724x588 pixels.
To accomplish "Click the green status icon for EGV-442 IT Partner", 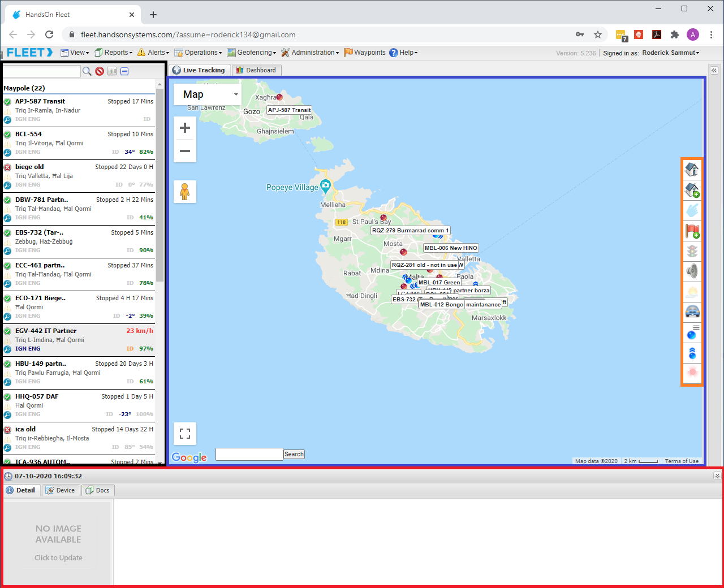I will (7, 331).
